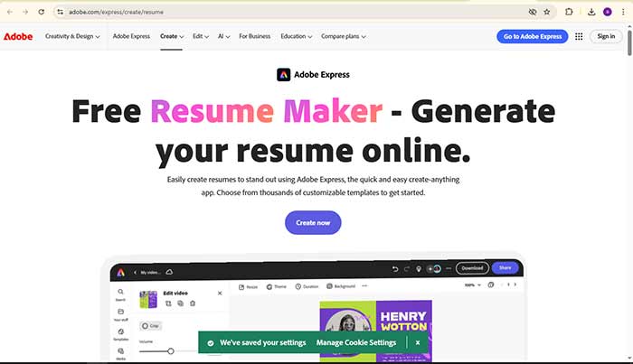Click the Templates icon in the preview sidebar
This screenshot has width=633, height=364.
120,331
